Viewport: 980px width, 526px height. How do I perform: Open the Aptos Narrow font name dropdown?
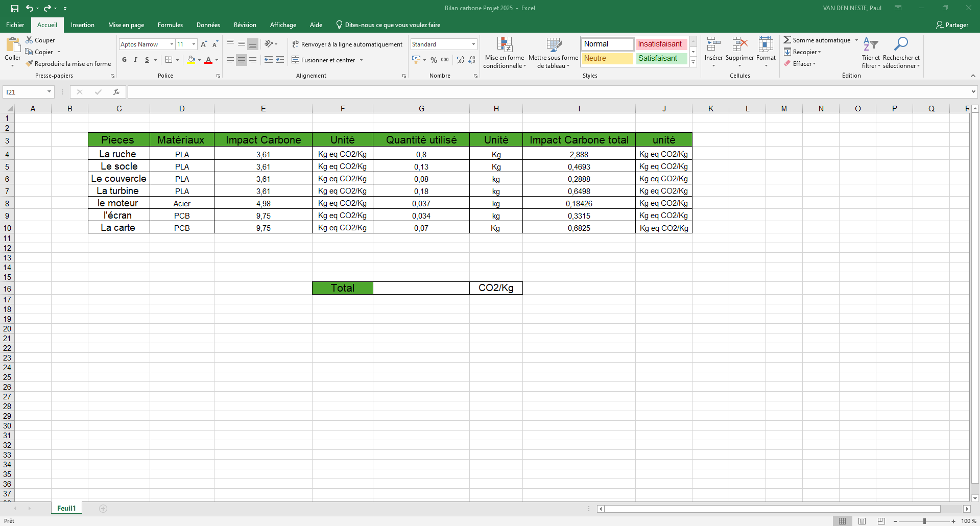(x=172, y=44)
